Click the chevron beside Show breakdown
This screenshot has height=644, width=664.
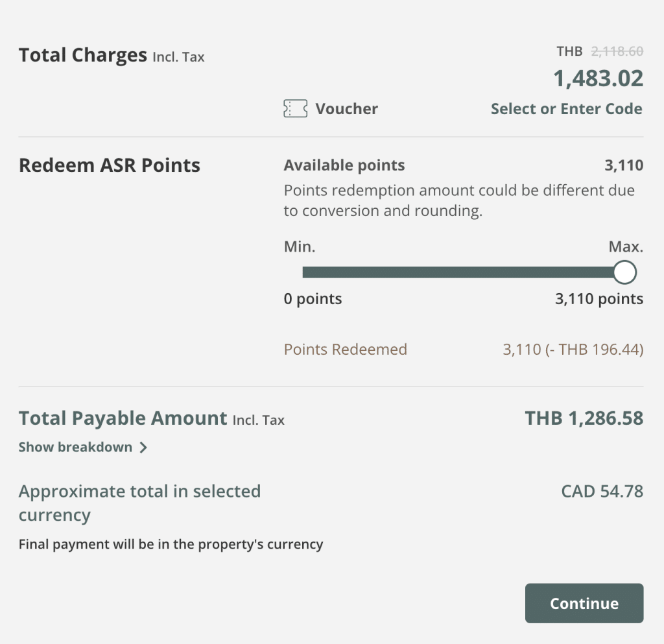143,447
